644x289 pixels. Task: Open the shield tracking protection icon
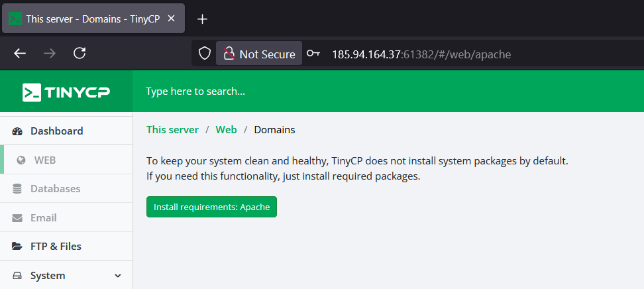205,54
